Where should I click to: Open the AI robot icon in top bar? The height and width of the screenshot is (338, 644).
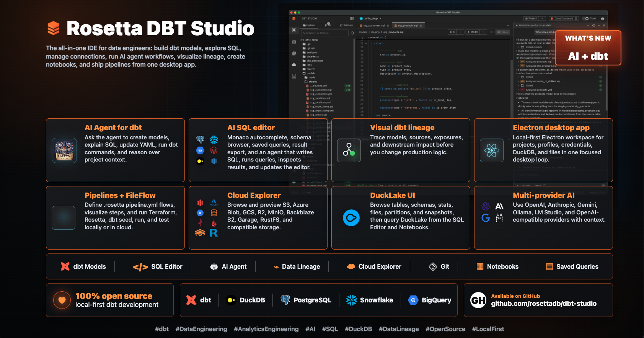tap(603, 18)
